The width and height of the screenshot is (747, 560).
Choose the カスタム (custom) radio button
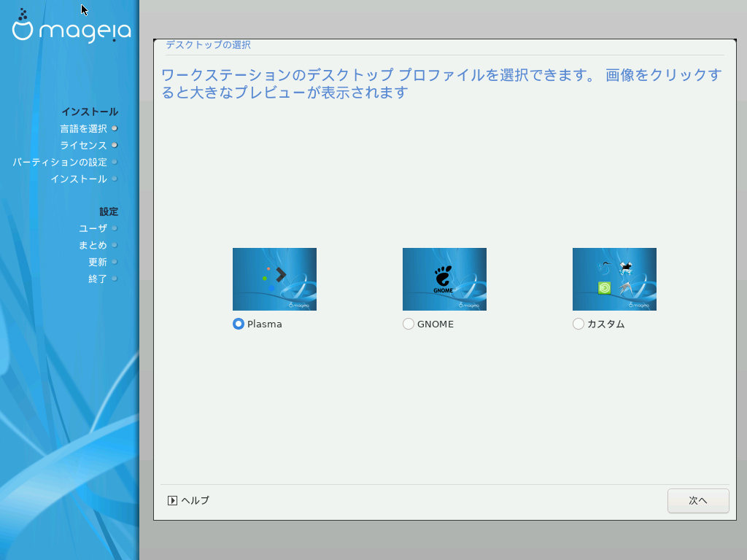pos(578,324)
